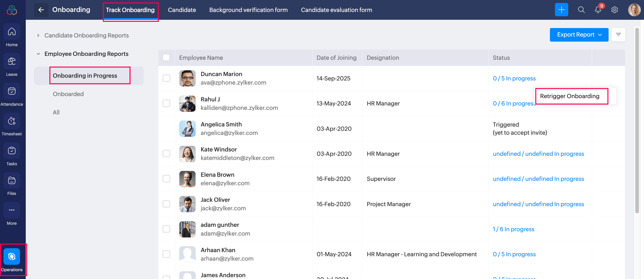
Task: Open the Tasks sidebar icon
Action: [x=11, y=151]
